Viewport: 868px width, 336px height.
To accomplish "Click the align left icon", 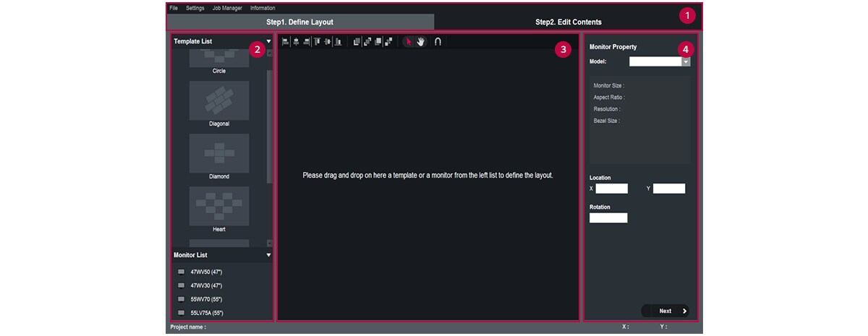I will [285, 42].
